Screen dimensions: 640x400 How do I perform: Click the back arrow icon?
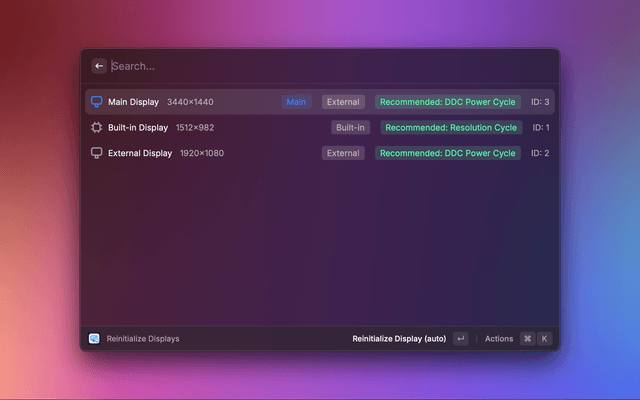click(x=99, y=66)
